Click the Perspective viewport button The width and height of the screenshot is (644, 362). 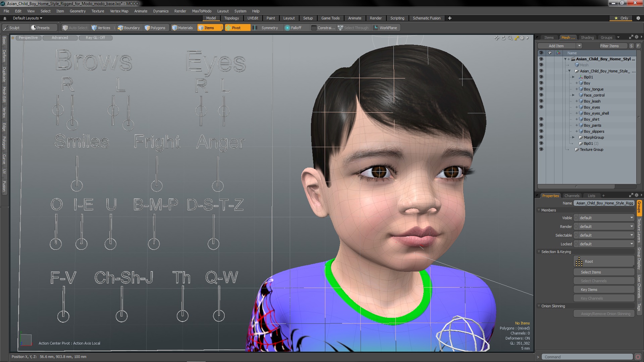28,38
